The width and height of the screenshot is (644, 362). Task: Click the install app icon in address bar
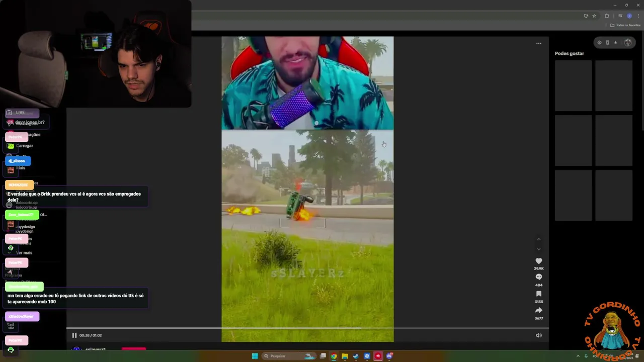point(586,16)
